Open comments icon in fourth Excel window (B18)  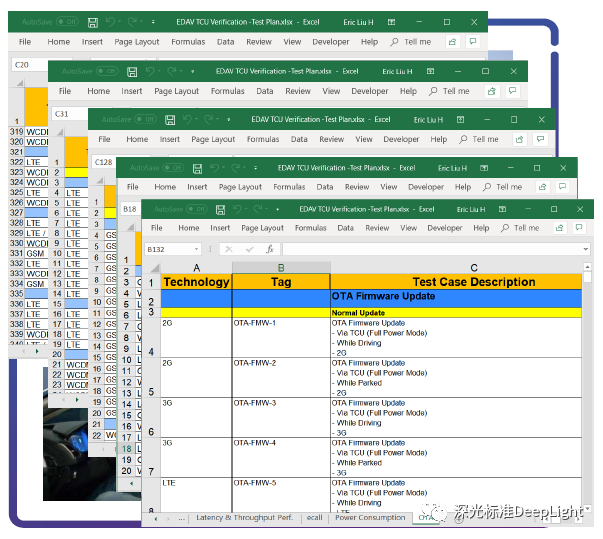(x=563, y=187)
